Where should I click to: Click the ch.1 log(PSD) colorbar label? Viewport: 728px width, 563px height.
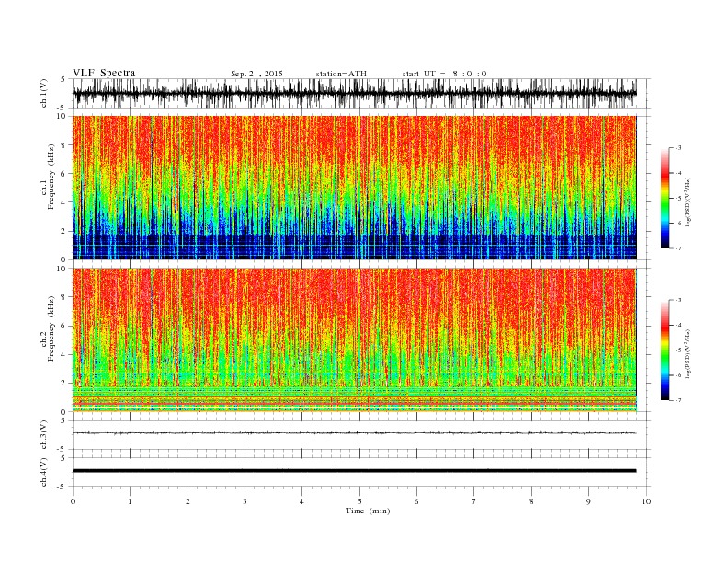click(688, 201)
